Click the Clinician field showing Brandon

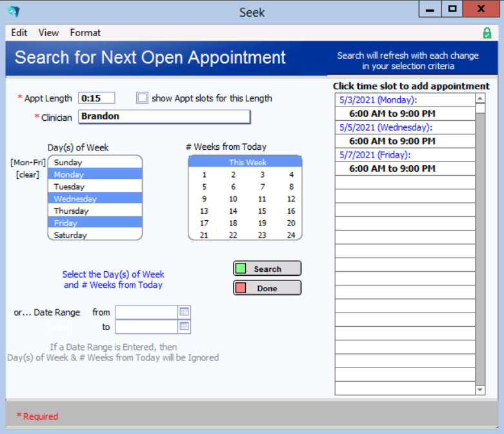pos(165,116)
